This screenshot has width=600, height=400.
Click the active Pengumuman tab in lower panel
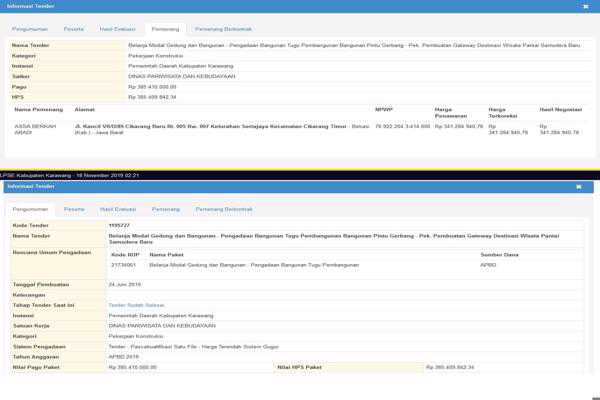[30, 210]
